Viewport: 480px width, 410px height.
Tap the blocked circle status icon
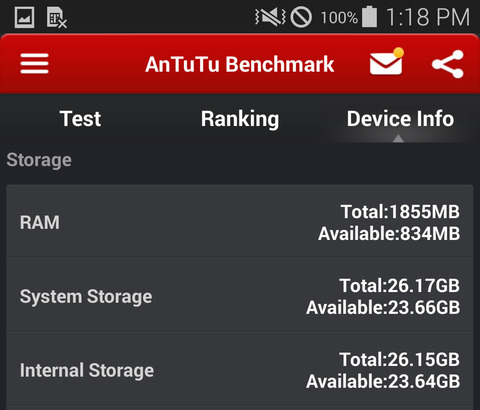(301, 17)
